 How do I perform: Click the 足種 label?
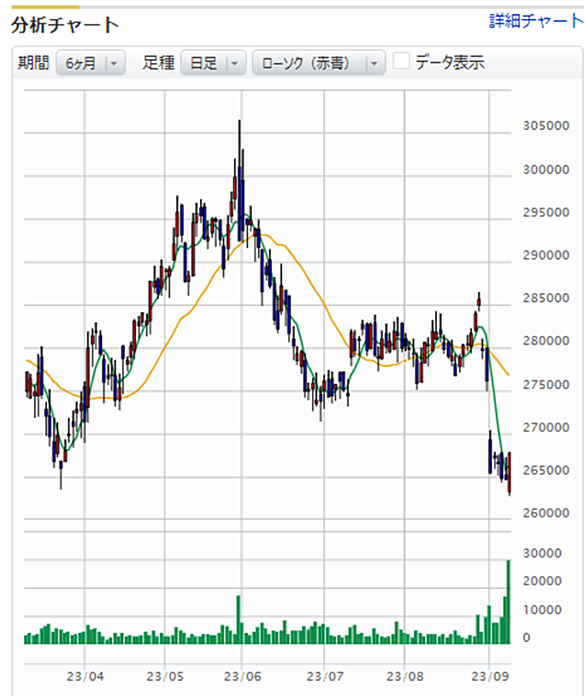click(x=158, y=63)
